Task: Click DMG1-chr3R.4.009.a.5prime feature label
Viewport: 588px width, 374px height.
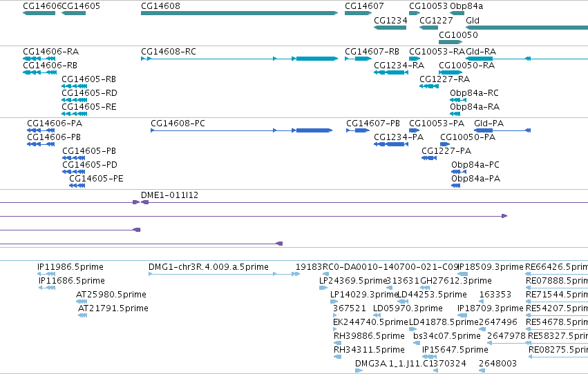Action: point(209,267)
